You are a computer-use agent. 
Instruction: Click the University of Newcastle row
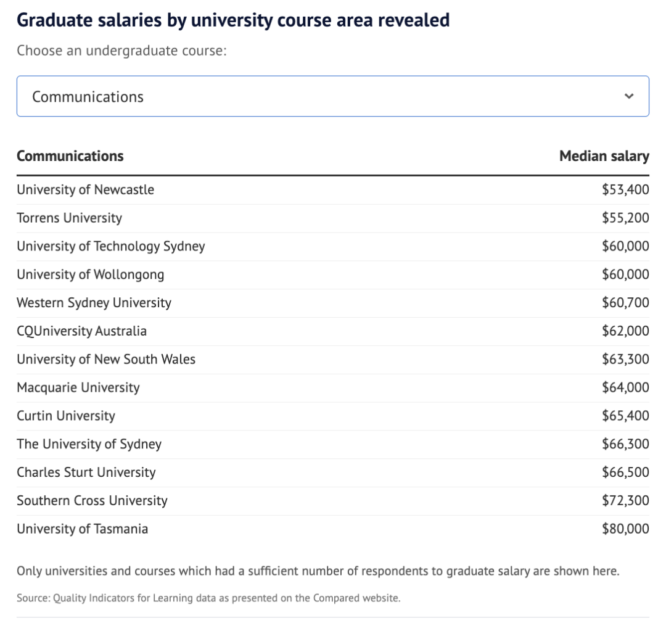point(86,190)
